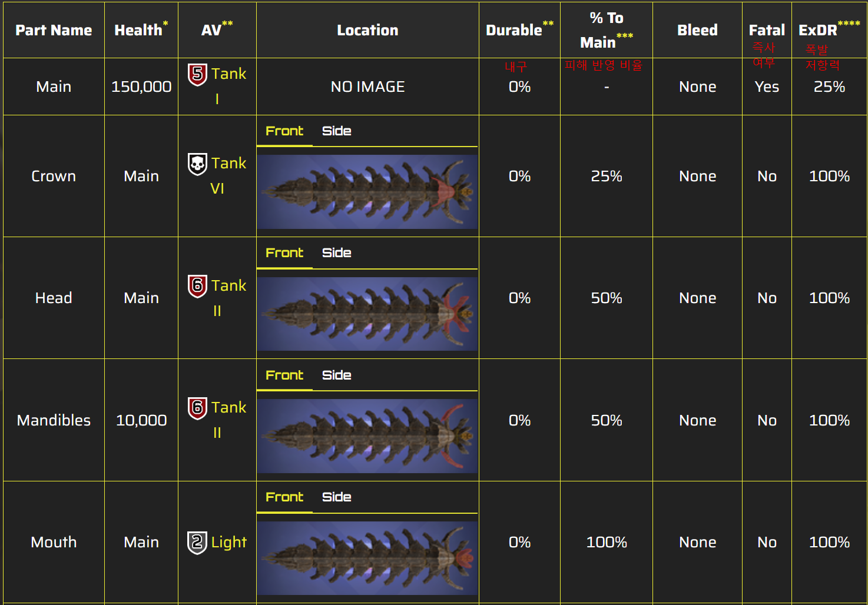
Task: Select Front tab in Mouth row
Action: coord(284,497)
